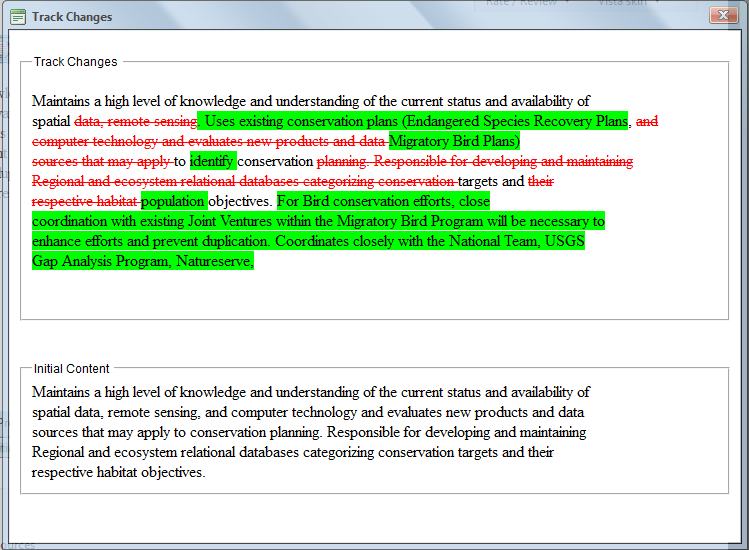Click the green highlighted word 'population'

pos(174,201)
